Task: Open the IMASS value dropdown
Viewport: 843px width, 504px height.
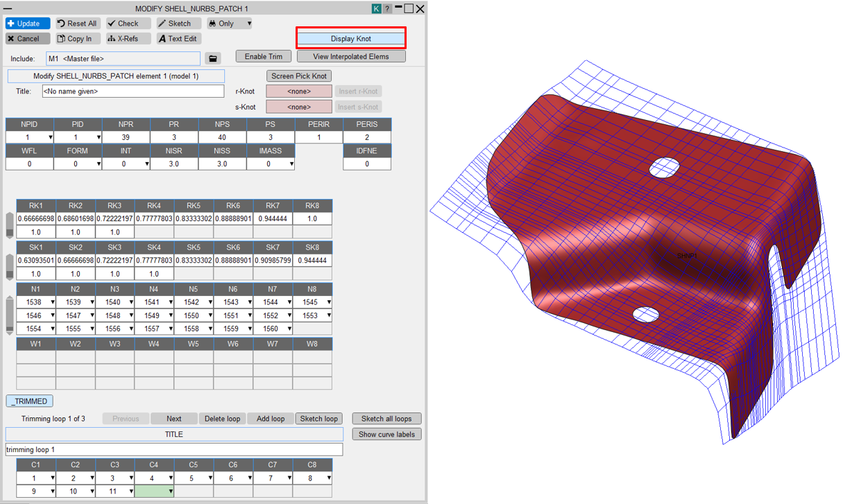Action: click(291, 164)
